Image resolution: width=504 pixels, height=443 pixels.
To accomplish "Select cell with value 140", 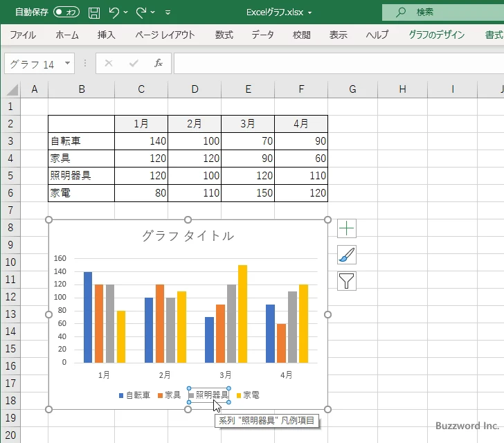I will coord(141,141).
